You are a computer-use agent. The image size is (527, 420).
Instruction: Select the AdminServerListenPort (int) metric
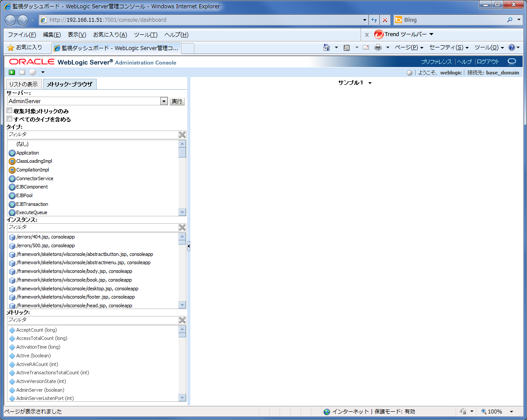[x=93, y=398]
